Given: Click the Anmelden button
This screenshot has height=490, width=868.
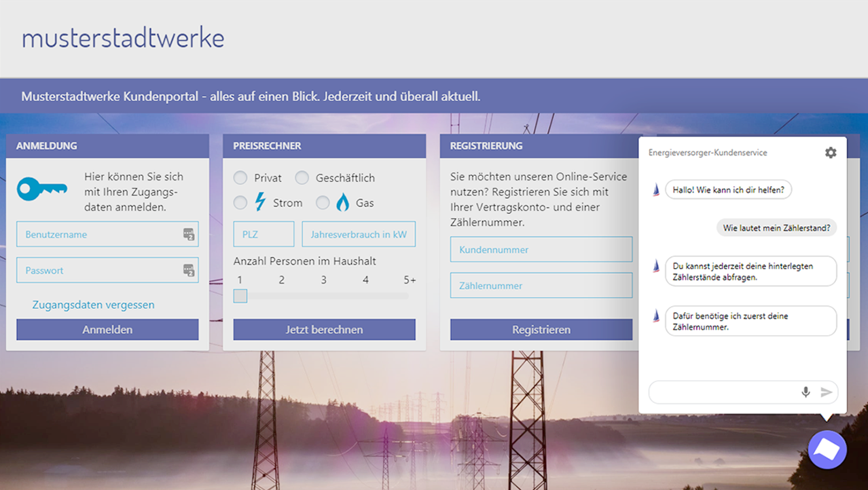Looking at the screenshot, I should click(107, 330).
